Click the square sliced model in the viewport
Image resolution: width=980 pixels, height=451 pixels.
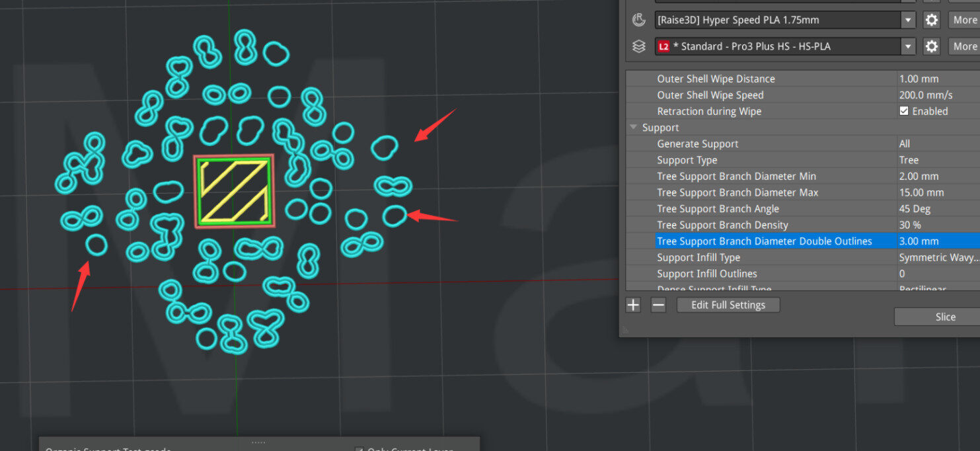[x=233, y=191]
